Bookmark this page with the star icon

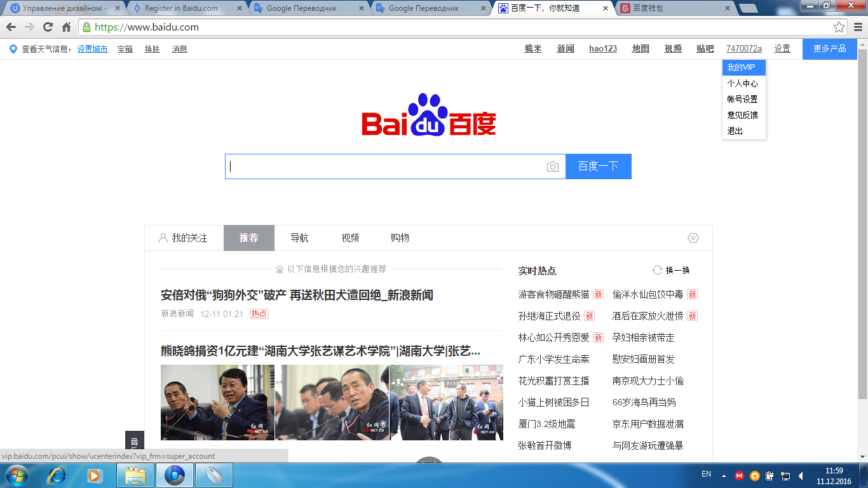coord(839,27)
